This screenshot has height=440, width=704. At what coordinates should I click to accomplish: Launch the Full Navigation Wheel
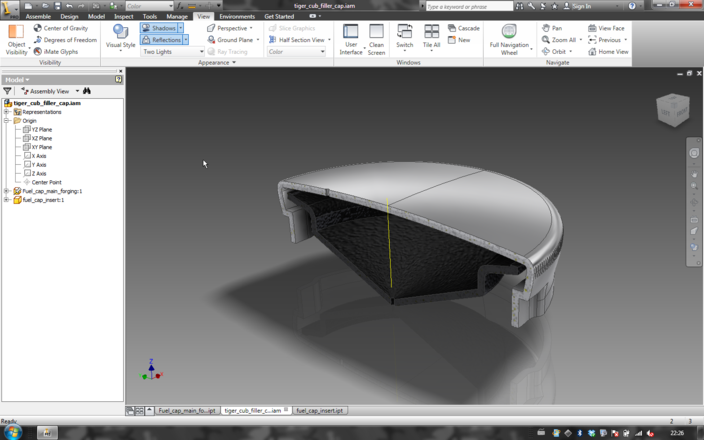[509, 40]
